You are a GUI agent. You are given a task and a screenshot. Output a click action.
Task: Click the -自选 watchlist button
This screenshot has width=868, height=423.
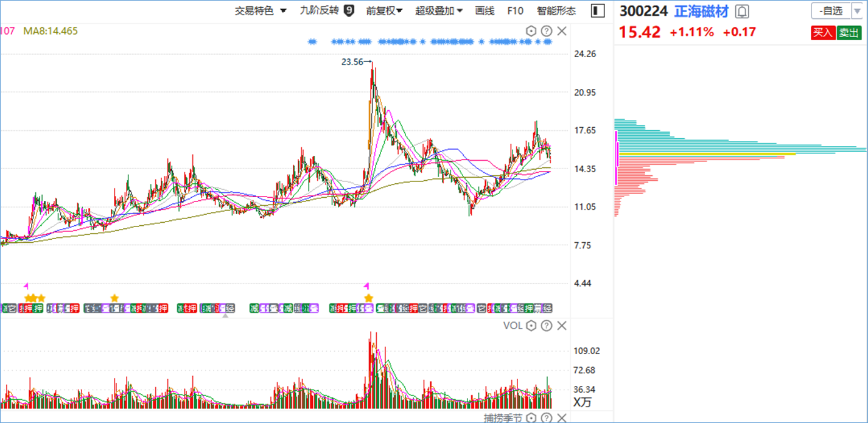831,11
